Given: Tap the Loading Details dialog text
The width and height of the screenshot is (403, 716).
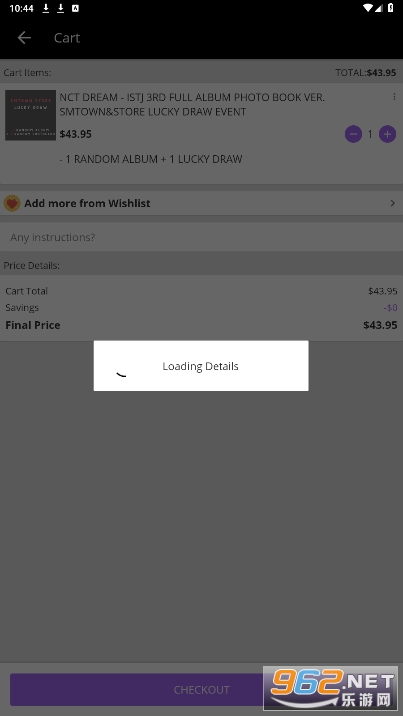Looking at the screenshot, I should point(200,366).
